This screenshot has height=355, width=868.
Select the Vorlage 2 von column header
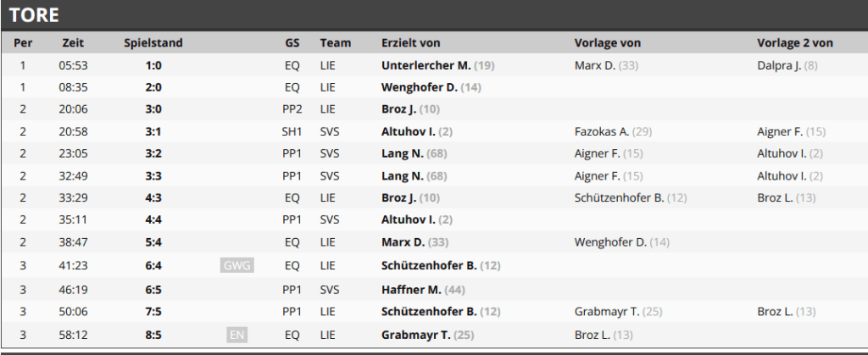[x=795, y=43]
